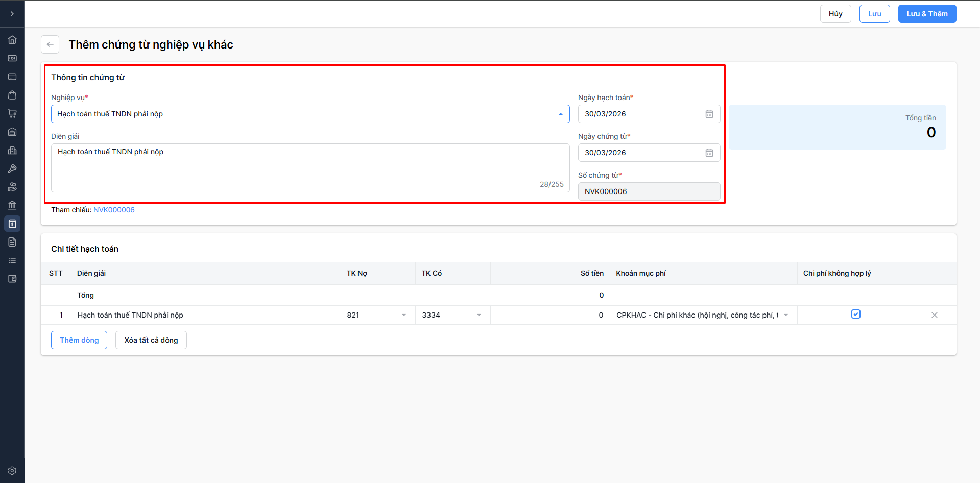Add a row with Thêm dòng
The width and height of the screenshot is (980, 483).
coord(79,340)
